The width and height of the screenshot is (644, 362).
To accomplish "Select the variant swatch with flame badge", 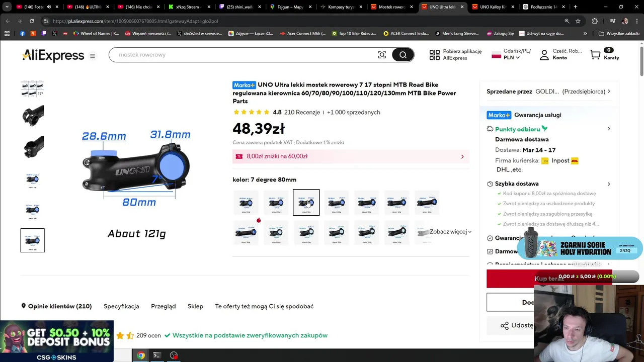I will point(246,232).
